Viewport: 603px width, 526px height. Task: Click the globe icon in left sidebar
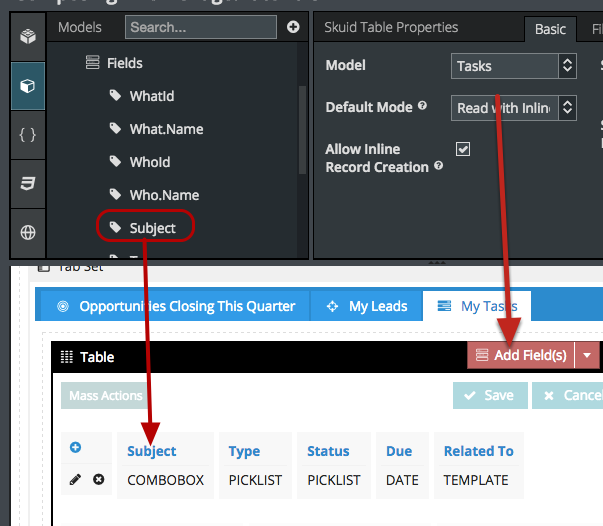(27, 232)
